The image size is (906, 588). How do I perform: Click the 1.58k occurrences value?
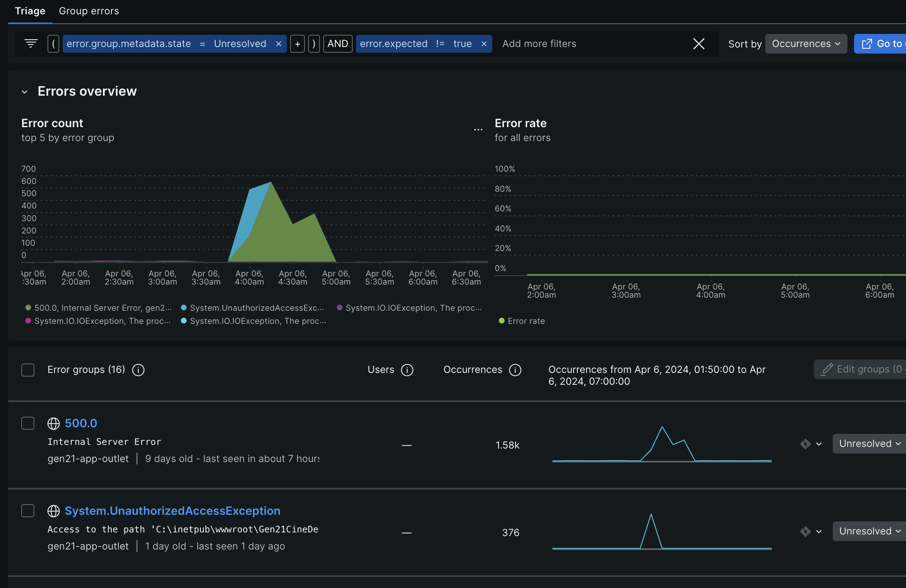click(507, 445)
